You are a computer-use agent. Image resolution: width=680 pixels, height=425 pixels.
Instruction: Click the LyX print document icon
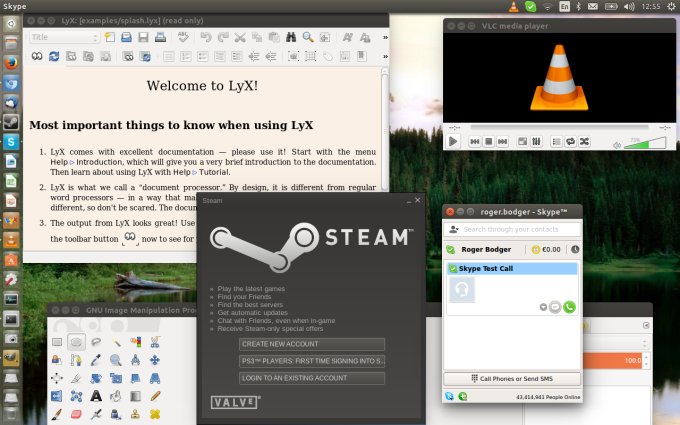[161, 38]
